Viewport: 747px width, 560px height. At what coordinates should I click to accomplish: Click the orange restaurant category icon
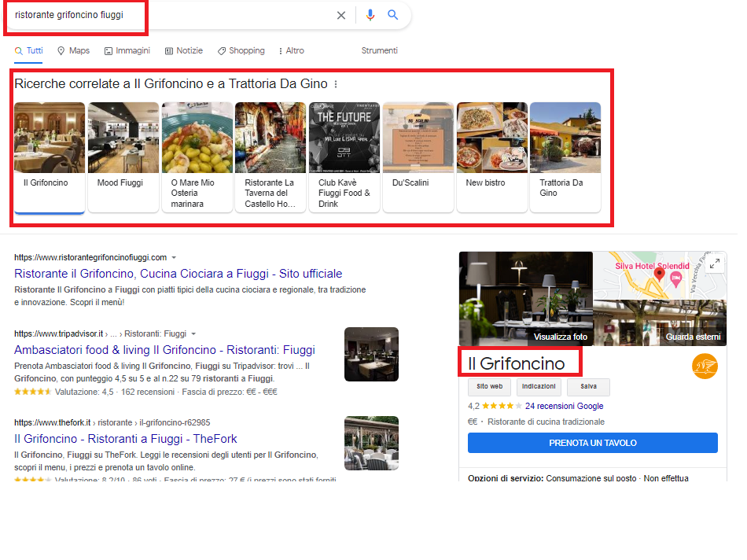pyautogui.click(x=705, y=366)
